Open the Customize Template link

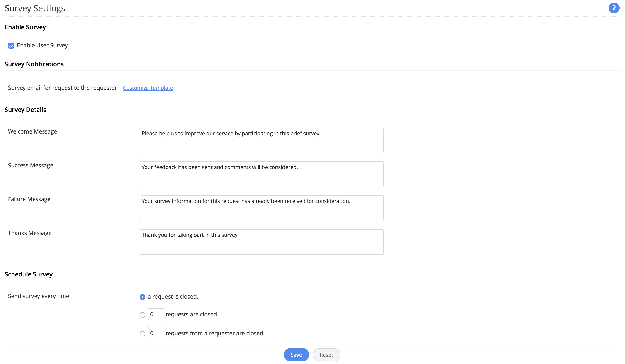(148, 88)
